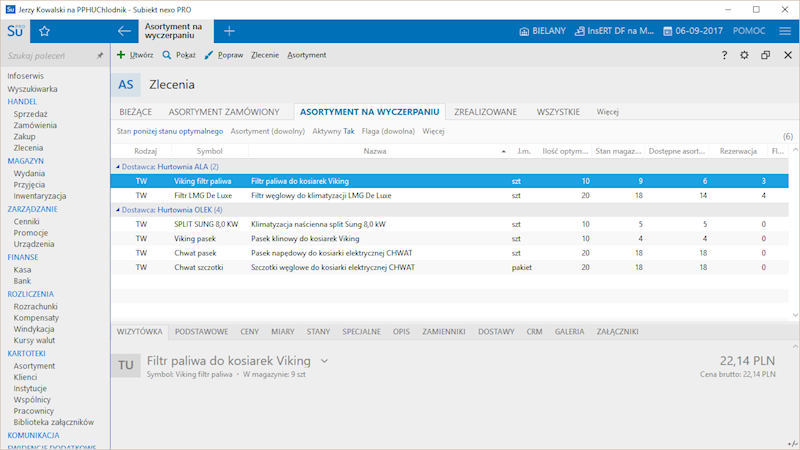The width and height of the screenshot is (800, 450).
Task: Open Inwentaryzacja in the sidebar
Action: point(40,196)
